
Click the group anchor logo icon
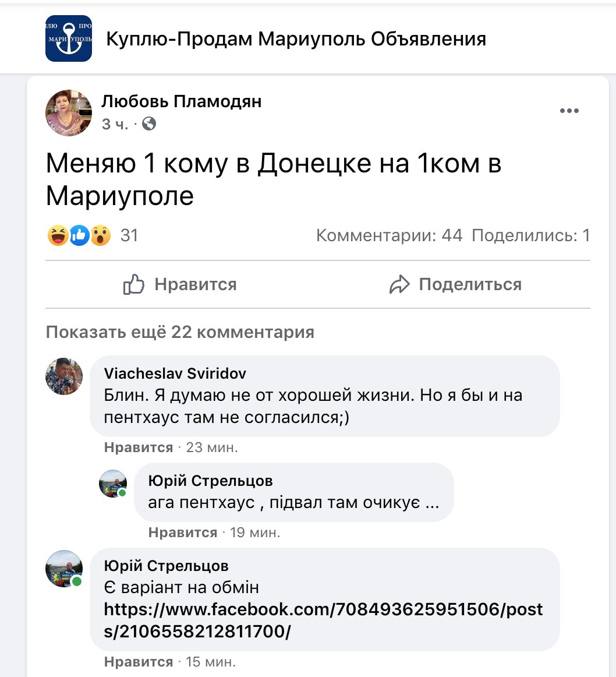click(x=69, y=38)
